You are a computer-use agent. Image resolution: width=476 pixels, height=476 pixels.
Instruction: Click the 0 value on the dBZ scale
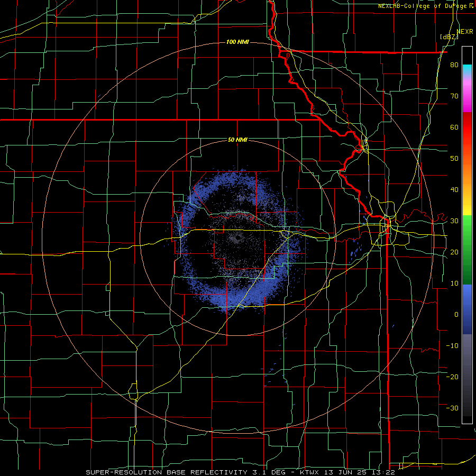456,315
